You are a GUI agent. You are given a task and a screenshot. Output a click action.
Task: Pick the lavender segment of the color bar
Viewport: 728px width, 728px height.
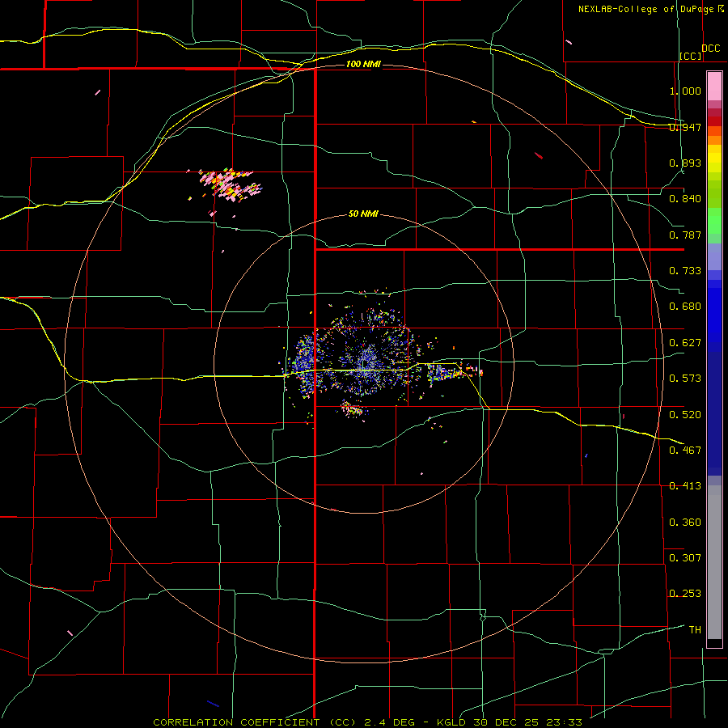pyautogui.click(x=714, y=256)
